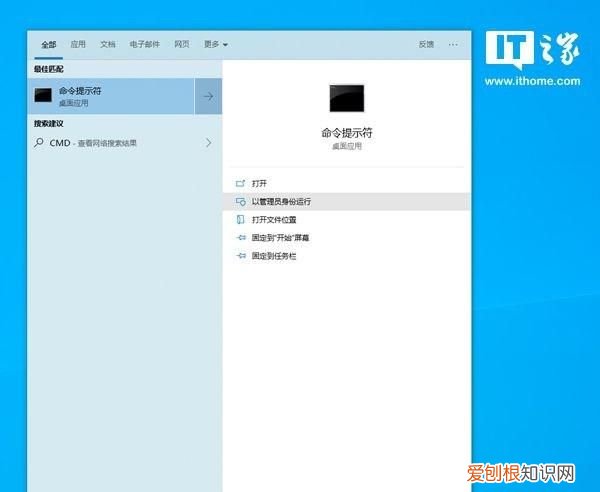Expand the 更多 dropdown
600x492 pixels.
[215, 44]
